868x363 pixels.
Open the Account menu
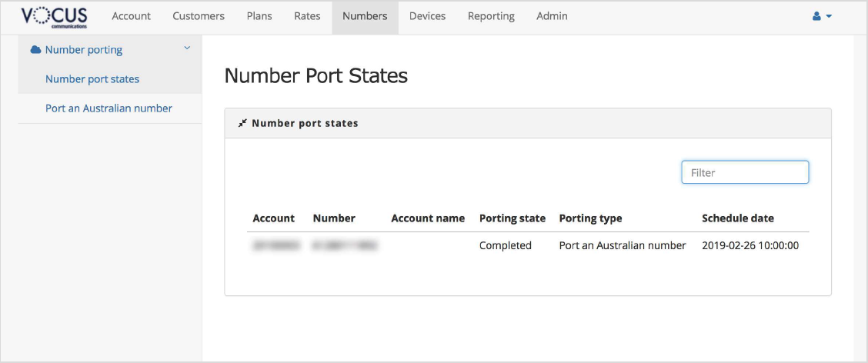pos(131,16)
